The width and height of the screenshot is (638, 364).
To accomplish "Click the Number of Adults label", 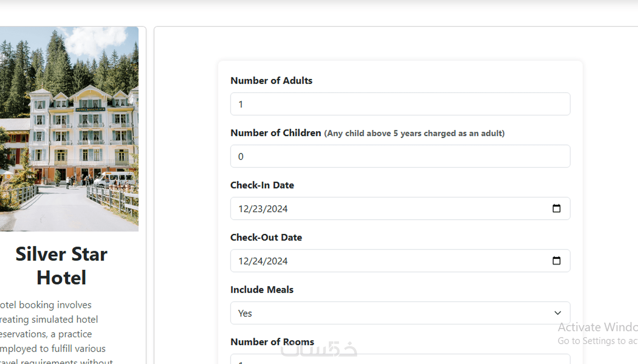I will (x=271, y=81).
